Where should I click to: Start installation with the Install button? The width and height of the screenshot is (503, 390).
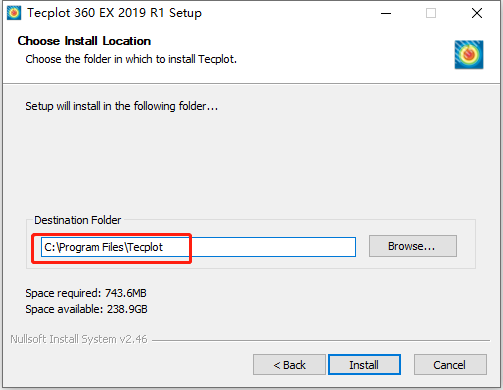(364, 365)
